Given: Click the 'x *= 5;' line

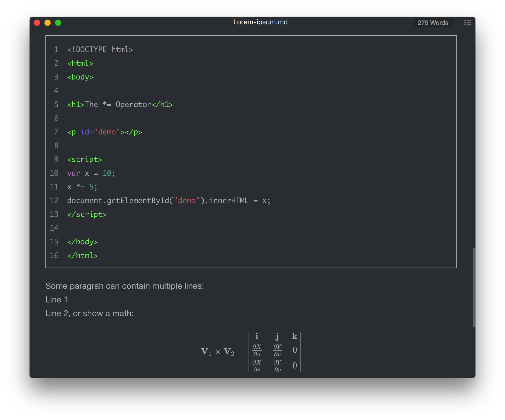Looking at the screenshot, I should pyautogui.click(x=82, y=187).
